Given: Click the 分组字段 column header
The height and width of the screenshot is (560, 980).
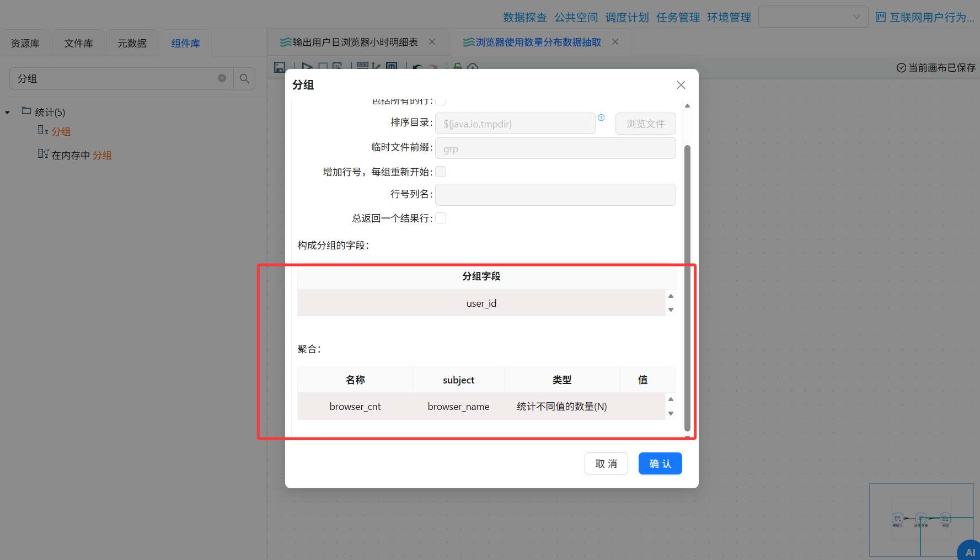Looking at the screenshot, I should (481, 276).
